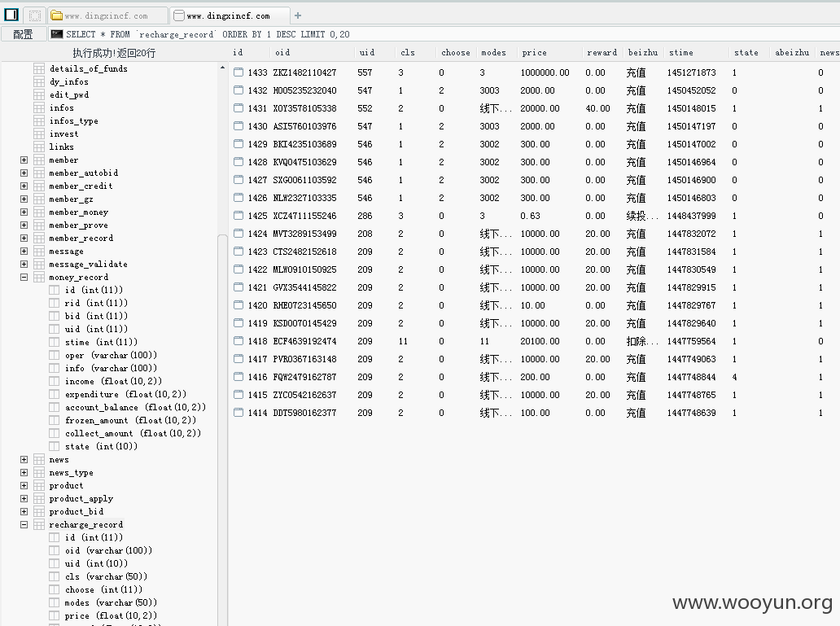Click the tree panel vertical scrollbar thumb
Viewport: 840px width, 626px height.
(x=222, y=429)
